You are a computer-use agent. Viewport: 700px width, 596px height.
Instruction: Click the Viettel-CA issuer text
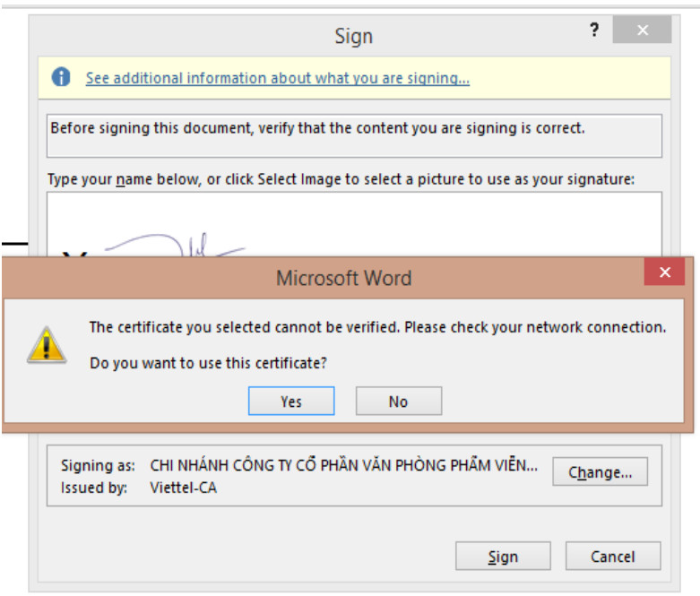coord(183,488)
